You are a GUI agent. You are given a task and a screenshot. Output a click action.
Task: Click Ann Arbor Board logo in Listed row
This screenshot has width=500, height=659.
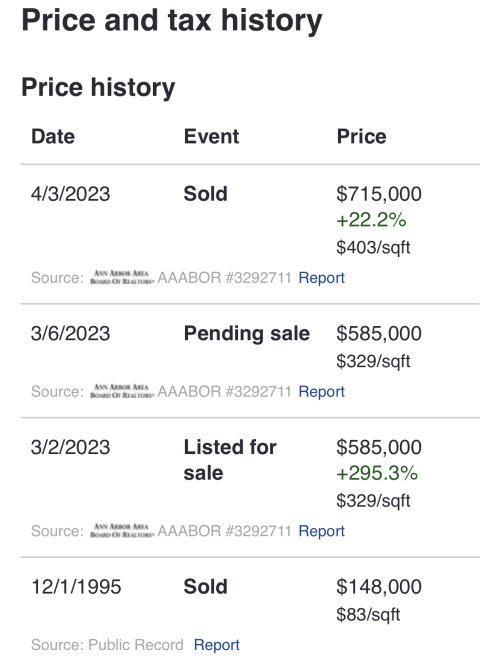click(122, 531)
